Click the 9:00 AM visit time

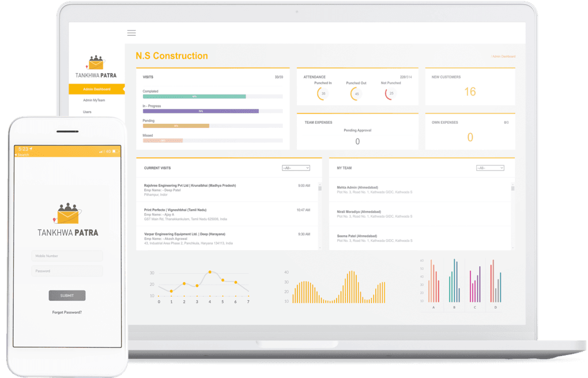click(x=304, y=186)
